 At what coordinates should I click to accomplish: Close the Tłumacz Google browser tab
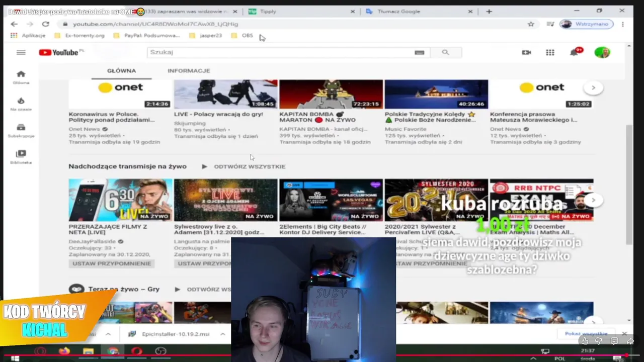(x=470, y=11)
